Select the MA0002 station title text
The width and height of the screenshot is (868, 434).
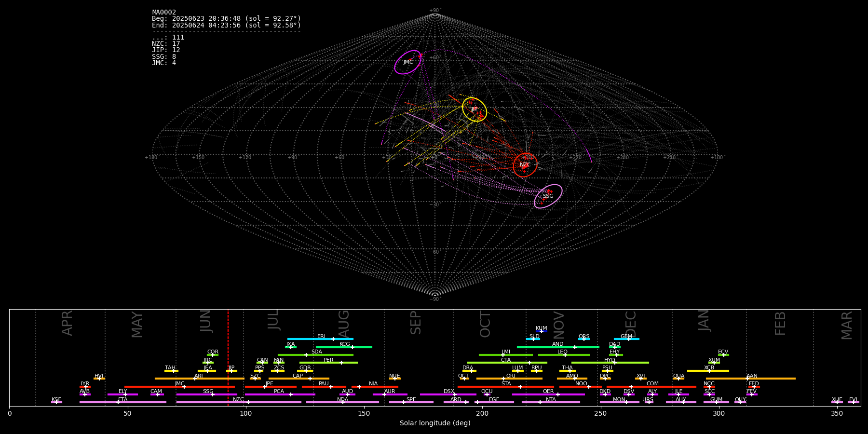[x=164, y=13]
